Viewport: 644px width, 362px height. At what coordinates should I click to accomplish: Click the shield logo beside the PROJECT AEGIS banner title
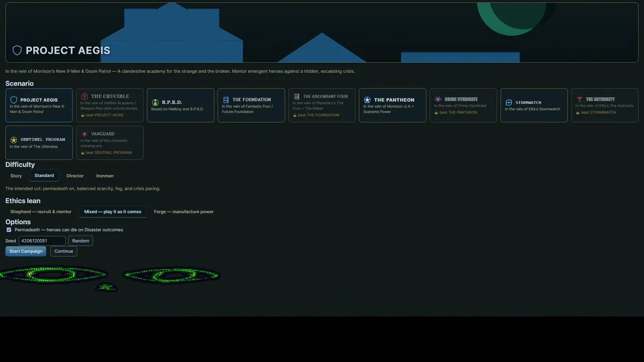click(x=17, y=50)
